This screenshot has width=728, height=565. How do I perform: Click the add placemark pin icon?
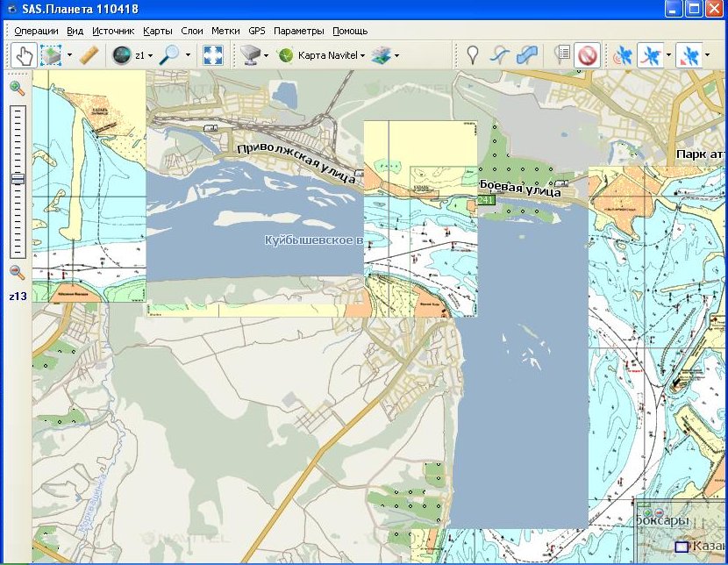pyautogui.click(x=473, y=55)
